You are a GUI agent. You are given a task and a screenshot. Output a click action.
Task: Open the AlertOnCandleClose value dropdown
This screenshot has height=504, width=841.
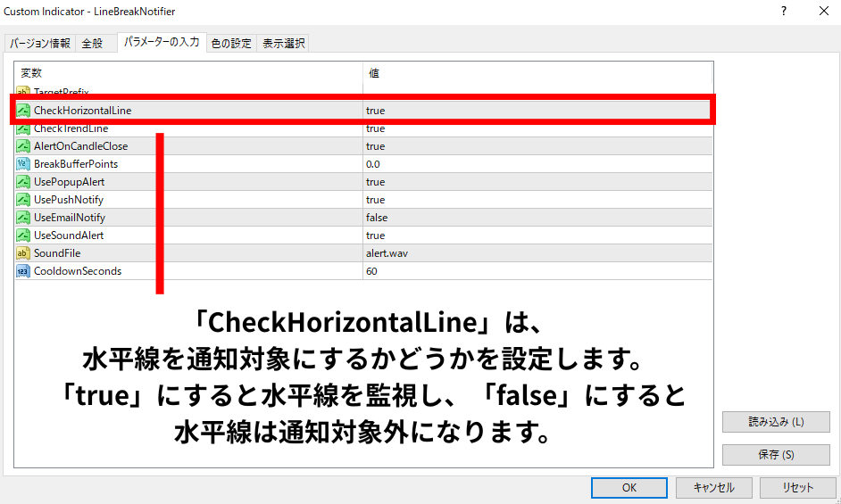pos(536,146)
